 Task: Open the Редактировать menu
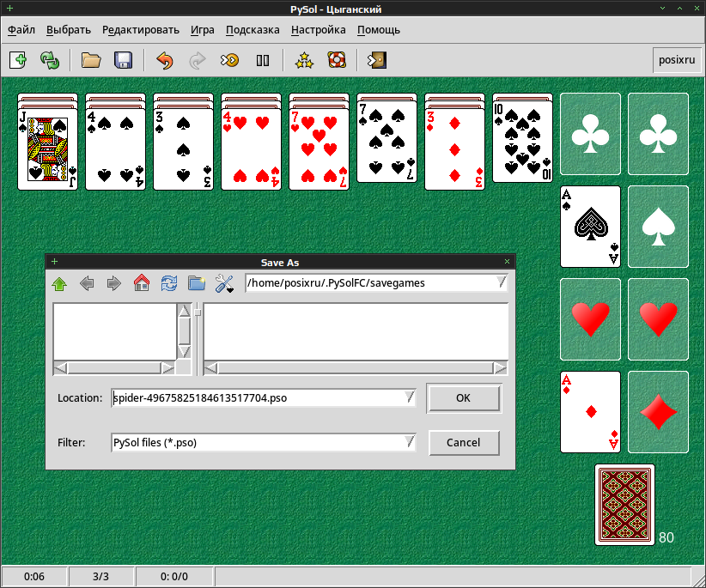[141, 30]
